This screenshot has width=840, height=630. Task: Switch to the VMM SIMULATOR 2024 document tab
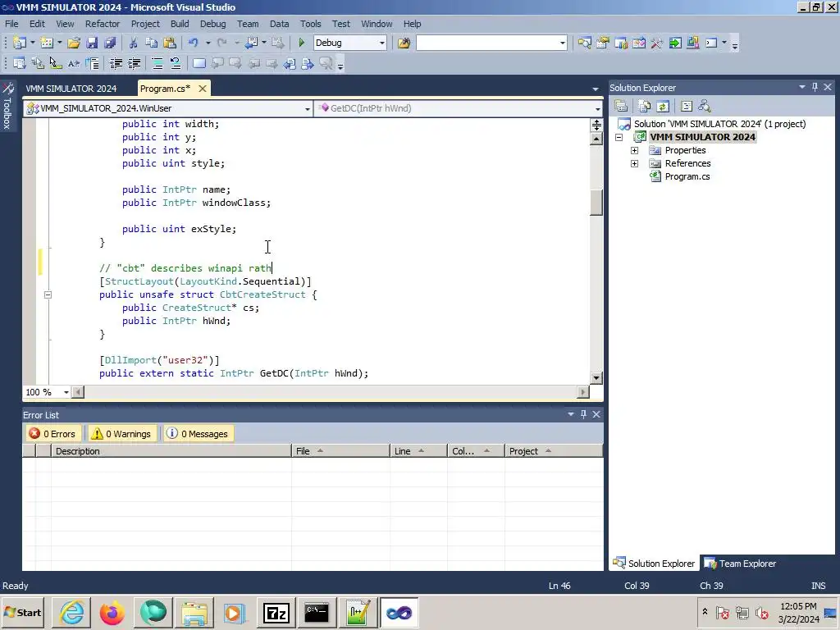pyautogui.click(x=71, y=89)
